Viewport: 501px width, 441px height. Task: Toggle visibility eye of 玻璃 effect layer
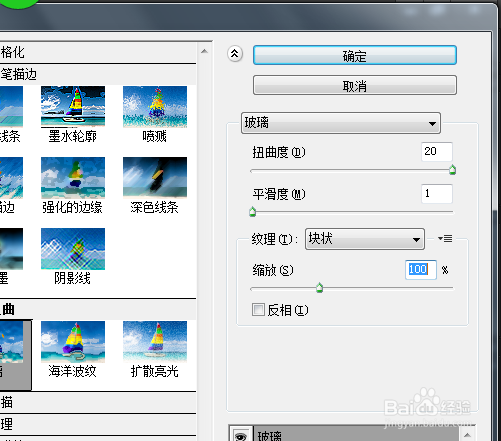coord(241,435)
